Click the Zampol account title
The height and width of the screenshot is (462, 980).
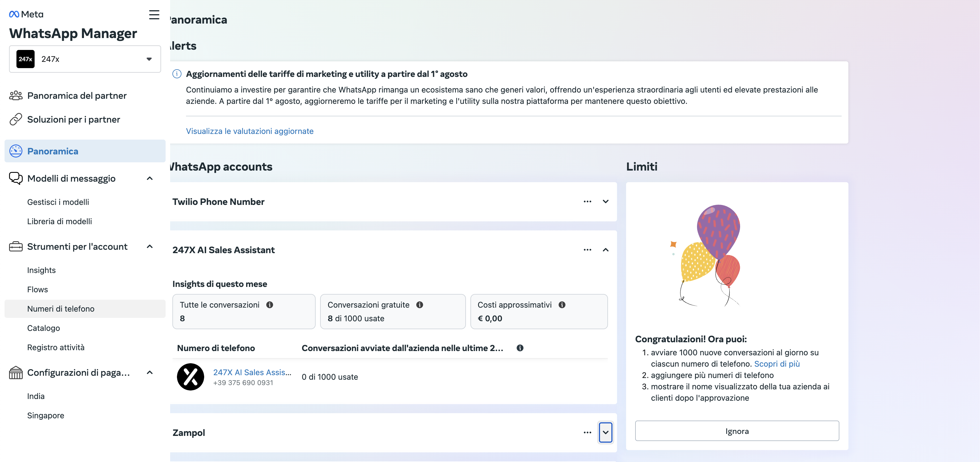point(189,433)
